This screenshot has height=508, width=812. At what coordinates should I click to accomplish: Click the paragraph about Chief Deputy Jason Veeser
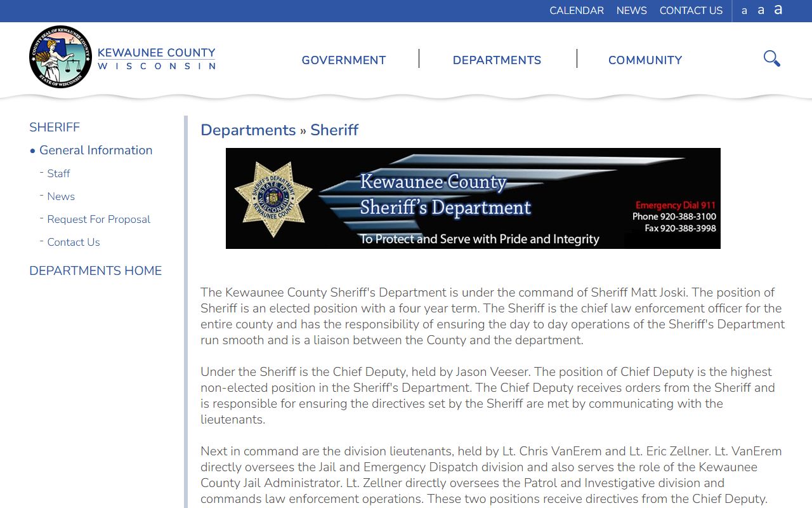pyautogui.click(x=488, y=396)
